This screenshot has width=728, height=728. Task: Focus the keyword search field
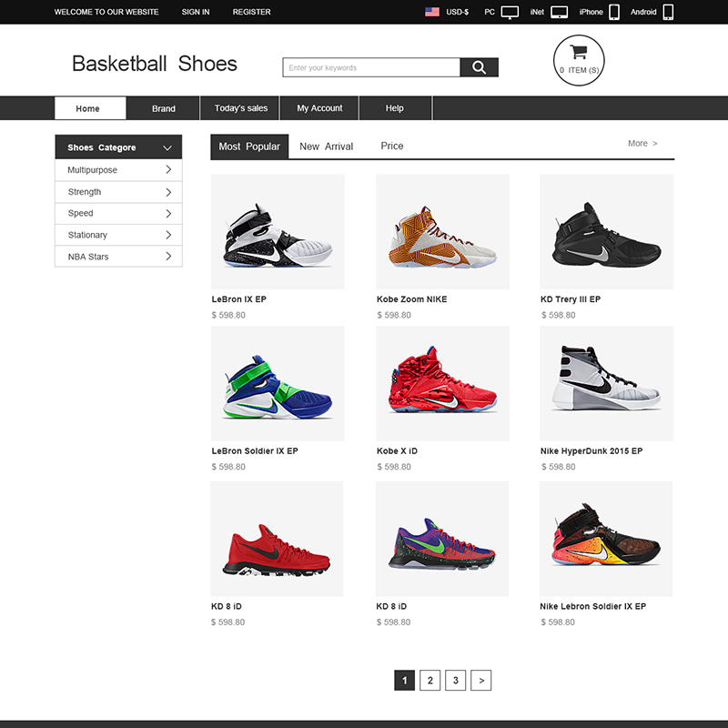(x=371, y=67)
